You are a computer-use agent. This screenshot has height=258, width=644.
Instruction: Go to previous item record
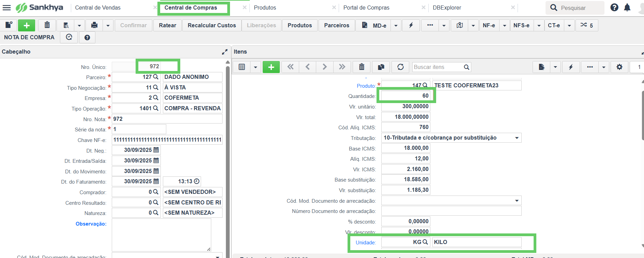click(x=307, y=67)
